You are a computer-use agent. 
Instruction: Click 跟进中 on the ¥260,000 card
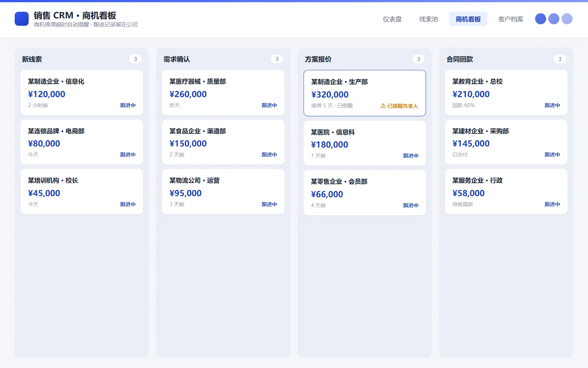pos(269,105)
